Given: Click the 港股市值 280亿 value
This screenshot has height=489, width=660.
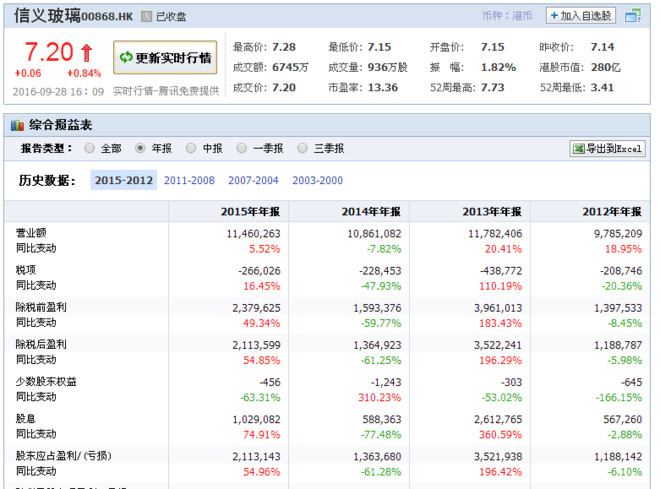Looking at the screenshot, I should coord(605,67).
